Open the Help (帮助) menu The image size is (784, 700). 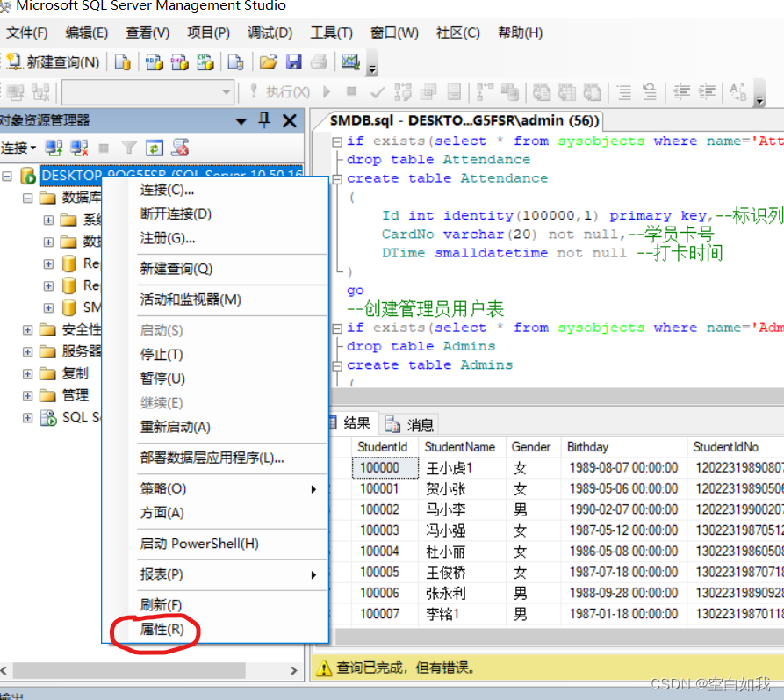pos(521,33)
